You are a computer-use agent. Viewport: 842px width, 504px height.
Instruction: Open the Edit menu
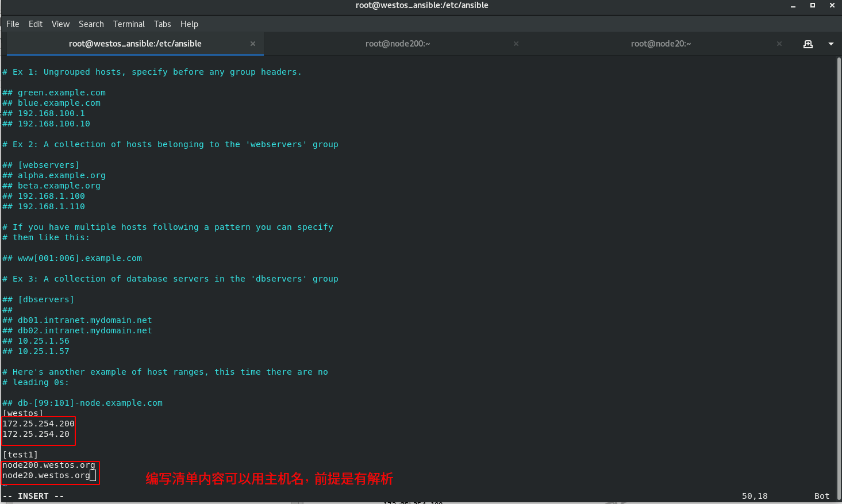coord(36,24)
